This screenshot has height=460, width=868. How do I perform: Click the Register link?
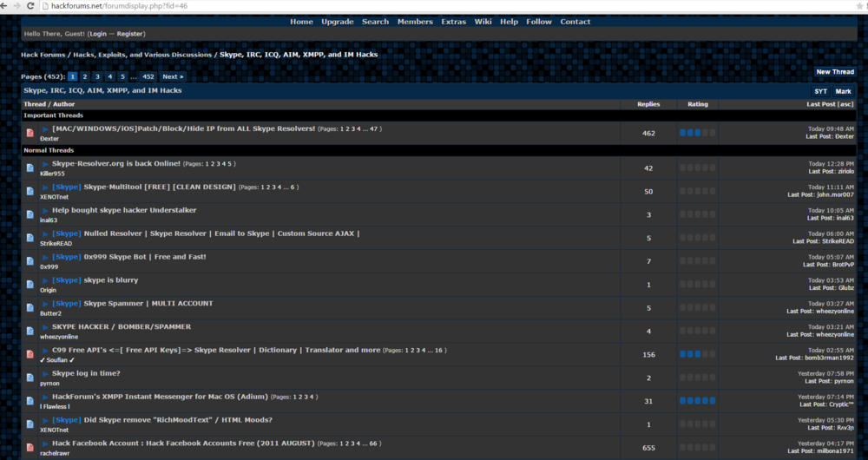click(x=130, y=34)
